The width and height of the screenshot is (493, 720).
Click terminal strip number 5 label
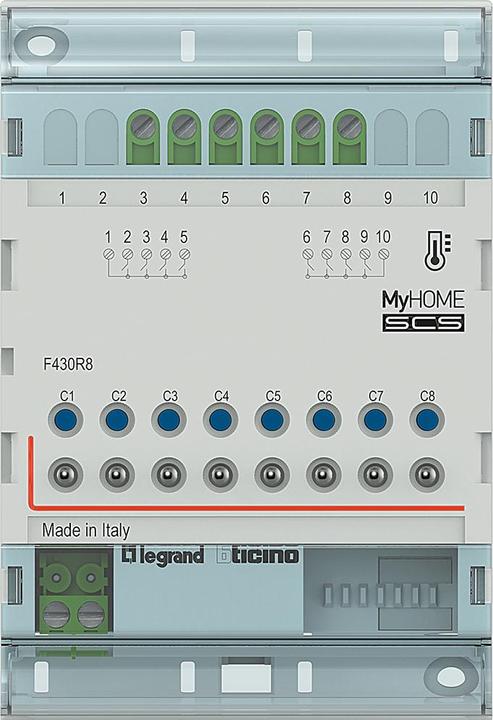[225, 198]
